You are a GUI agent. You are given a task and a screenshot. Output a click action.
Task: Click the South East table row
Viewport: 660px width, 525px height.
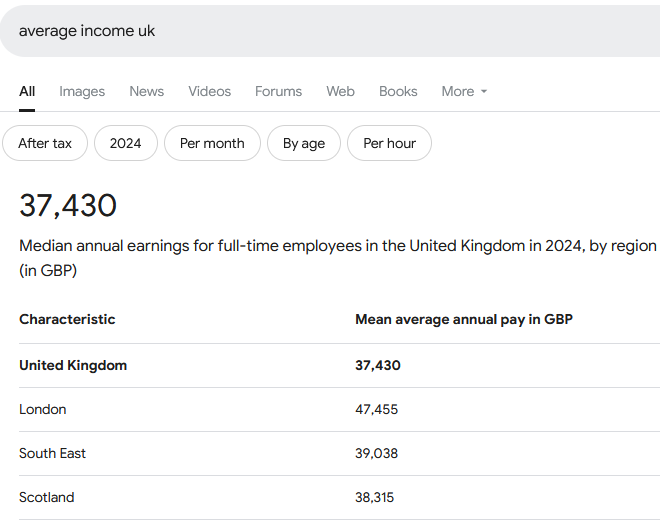coord(53,453)
